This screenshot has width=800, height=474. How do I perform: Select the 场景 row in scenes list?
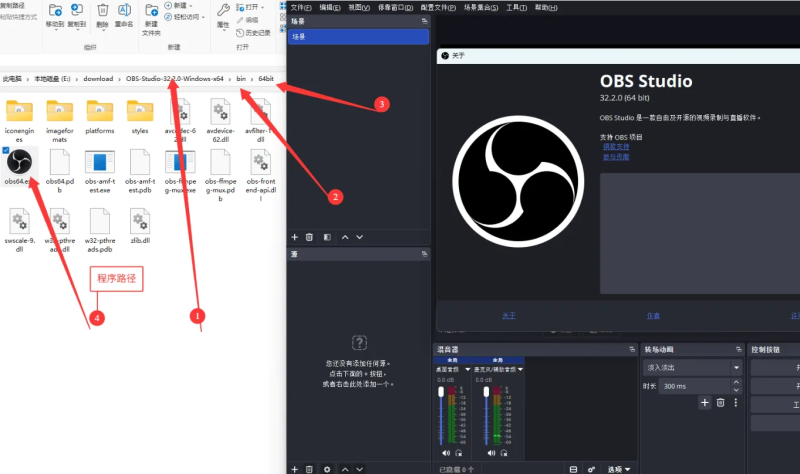(358, 36)
